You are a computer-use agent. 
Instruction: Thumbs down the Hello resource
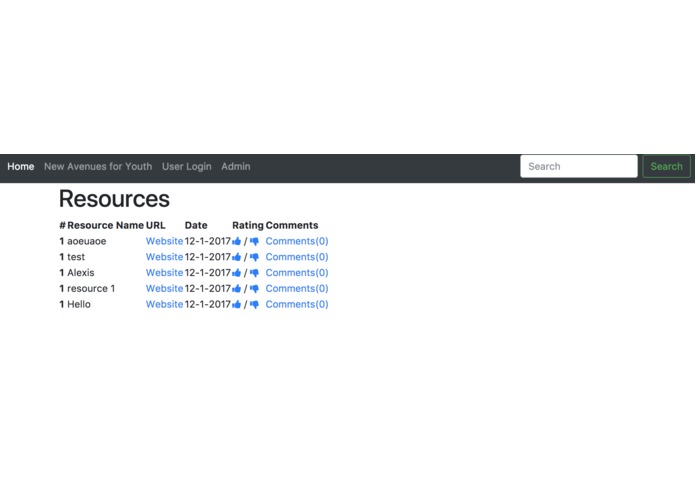(254, 304)
